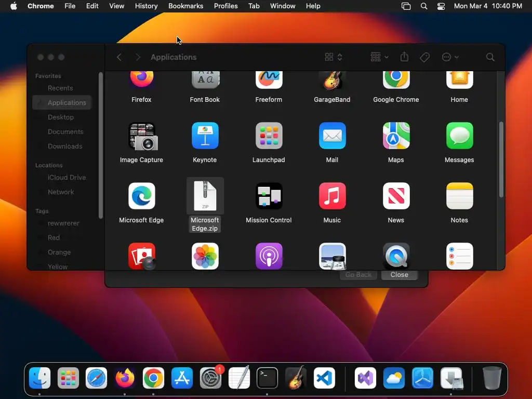
Task: Open the File menu
Action: point(70,6)
